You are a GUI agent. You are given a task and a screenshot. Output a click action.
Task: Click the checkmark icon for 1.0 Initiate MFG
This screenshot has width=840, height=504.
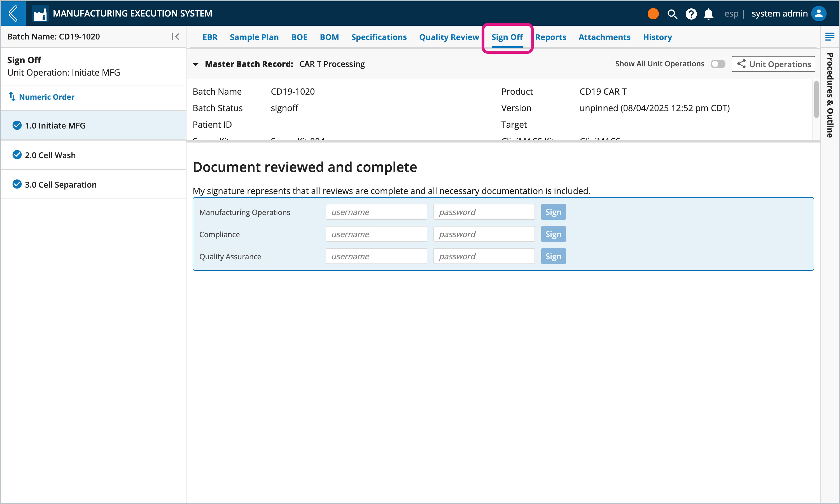pyautogui.click(x=17, y=125)
